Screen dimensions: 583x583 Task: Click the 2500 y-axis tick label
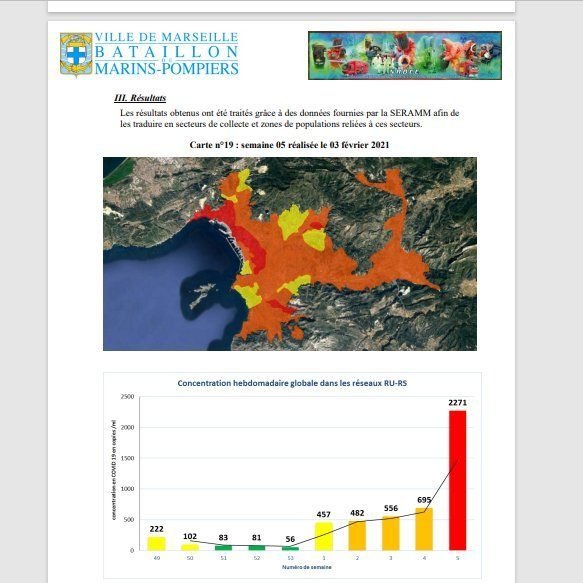coord(127,397)
